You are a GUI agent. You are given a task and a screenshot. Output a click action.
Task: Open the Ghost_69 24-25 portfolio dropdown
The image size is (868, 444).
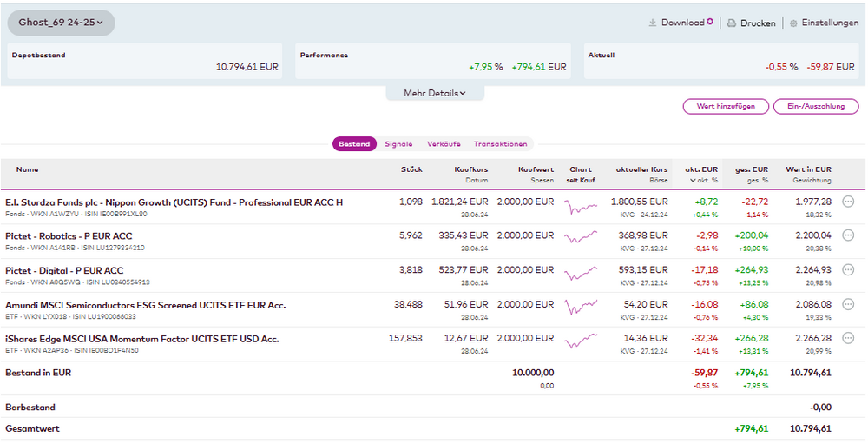click(x=61, y=23)
